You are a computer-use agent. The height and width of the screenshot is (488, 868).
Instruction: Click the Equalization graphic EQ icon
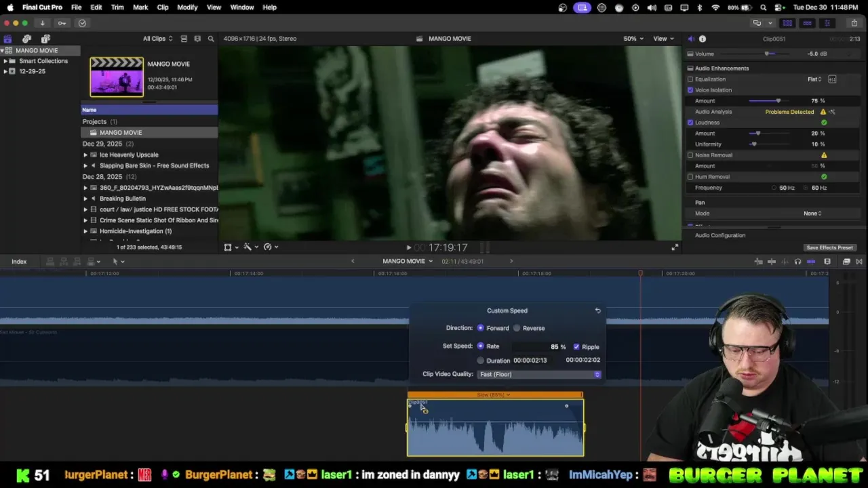point(832,79)
